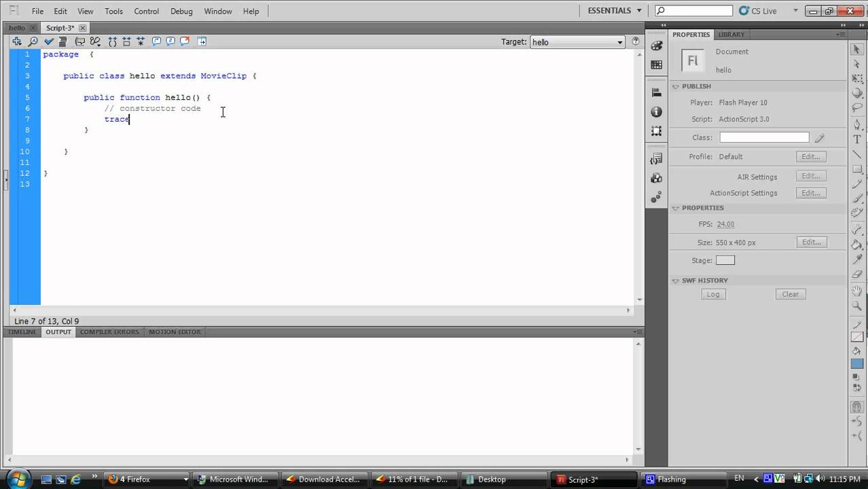Open the Find tool in script toolbar
The height and width of the screenshot is (489, 868).
pos(33,41)
